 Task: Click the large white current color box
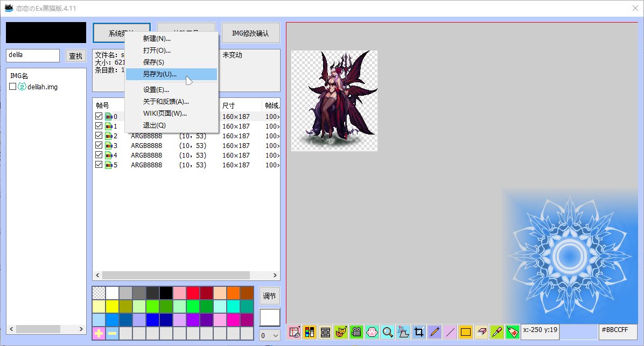click(x=269, y=317)
